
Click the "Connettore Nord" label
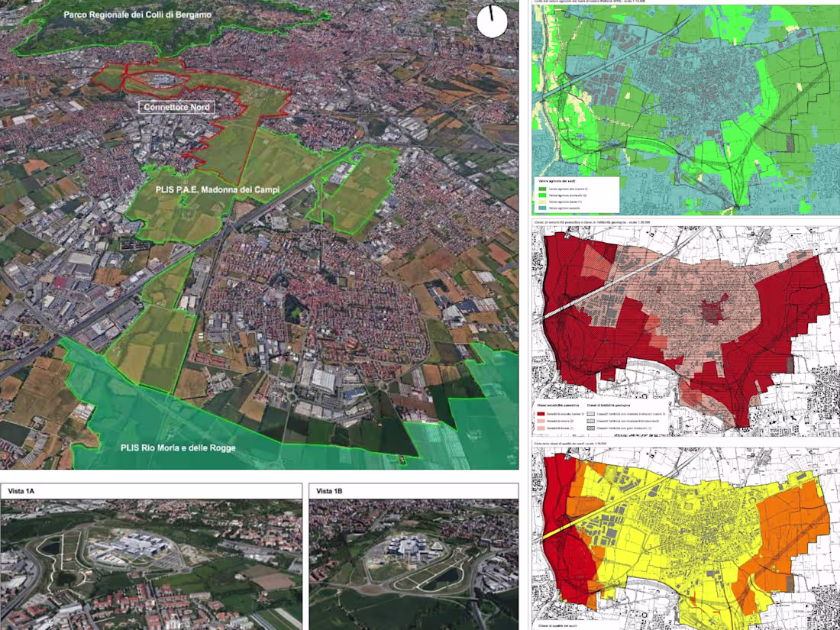[x=177, y=107]
